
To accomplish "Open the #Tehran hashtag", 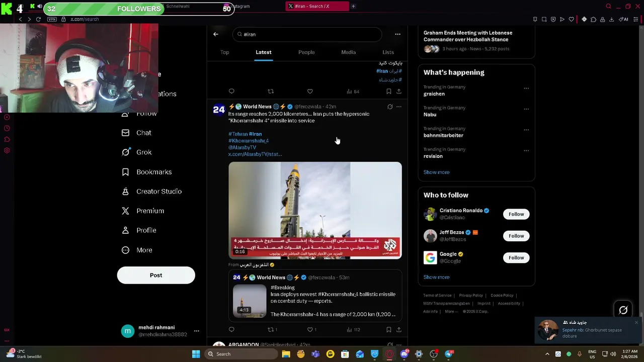I will coord(238,134).
